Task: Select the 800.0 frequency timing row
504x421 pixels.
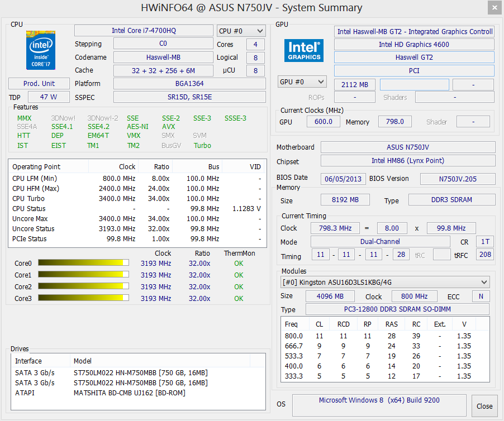Action: (x=385, y=336)
